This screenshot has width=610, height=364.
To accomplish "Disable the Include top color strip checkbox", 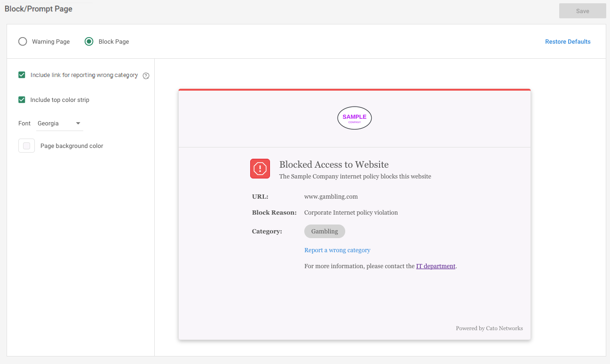I will pos(22,100).
